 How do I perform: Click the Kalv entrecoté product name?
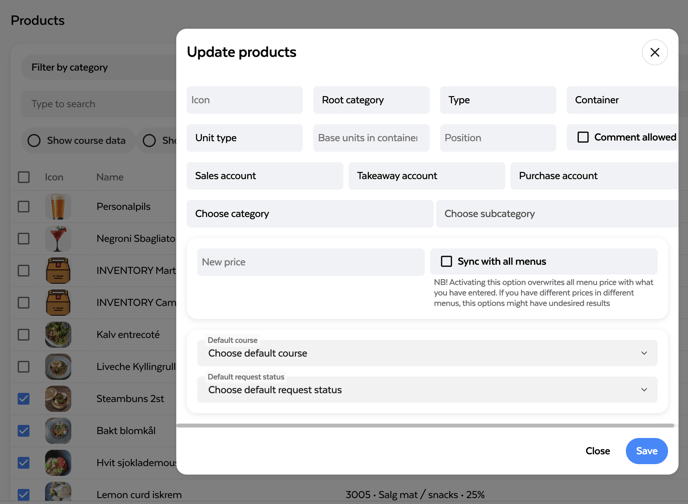128,335
